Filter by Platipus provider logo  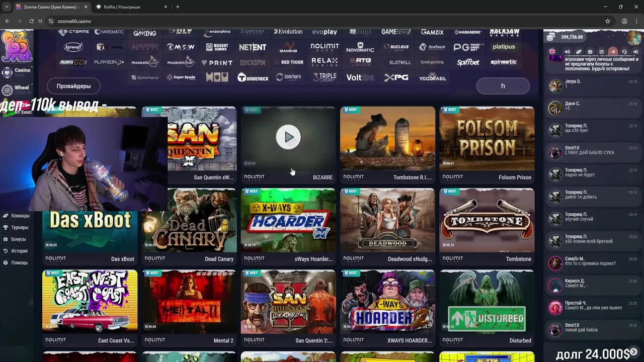[504, 47]
